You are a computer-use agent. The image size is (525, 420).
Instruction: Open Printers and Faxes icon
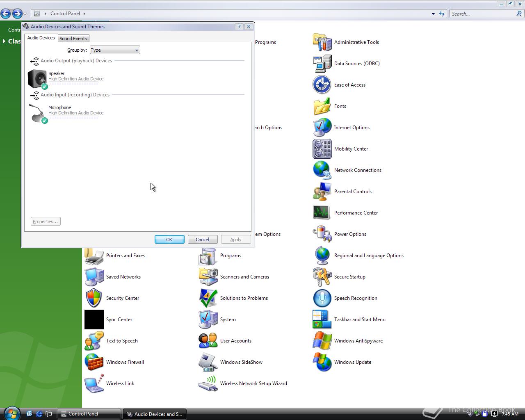pos(94,256)
